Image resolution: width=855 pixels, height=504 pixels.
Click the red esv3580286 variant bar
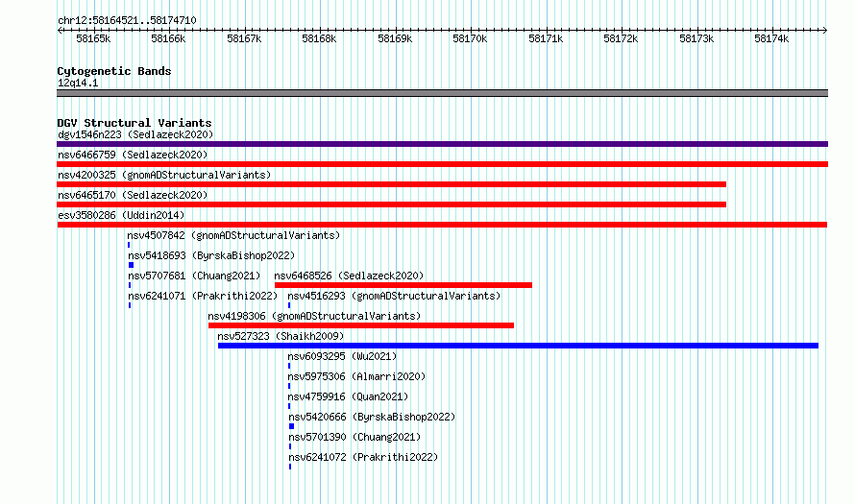442,225
